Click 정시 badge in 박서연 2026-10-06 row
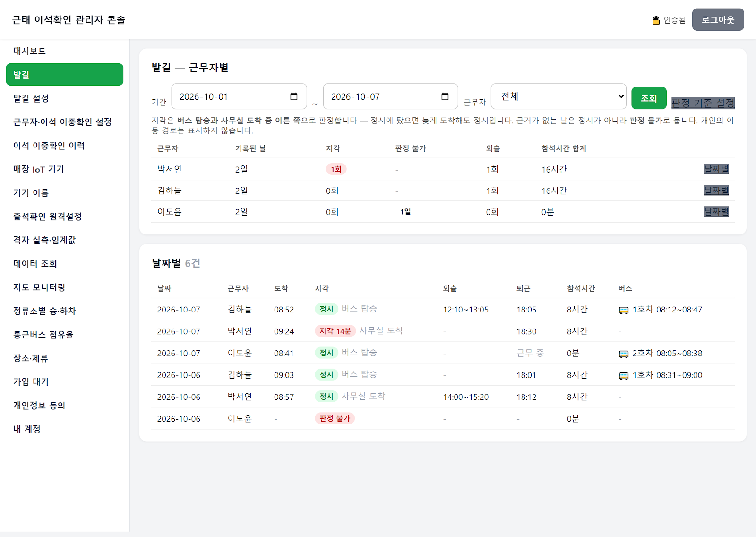This screenshot has width=756, height=537. (x=326, y=397)
